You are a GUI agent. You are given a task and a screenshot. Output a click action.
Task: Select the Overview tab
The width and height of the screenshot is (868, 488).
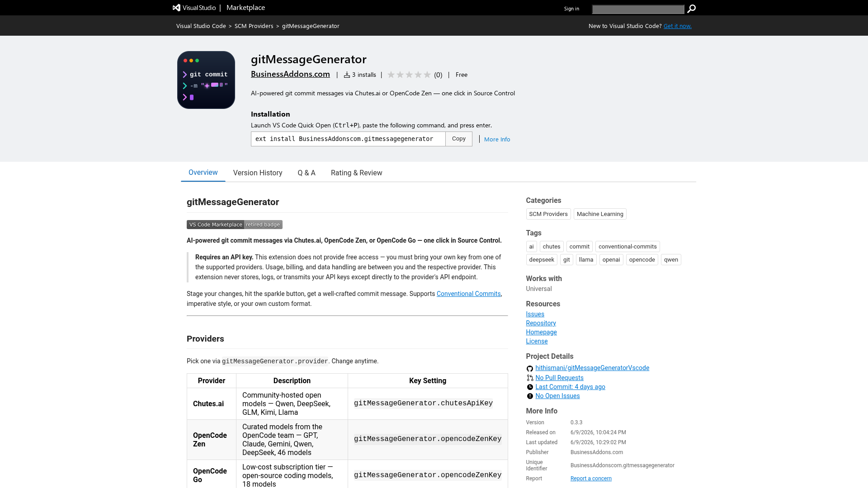pyautogui.click(x=203, y=173)
